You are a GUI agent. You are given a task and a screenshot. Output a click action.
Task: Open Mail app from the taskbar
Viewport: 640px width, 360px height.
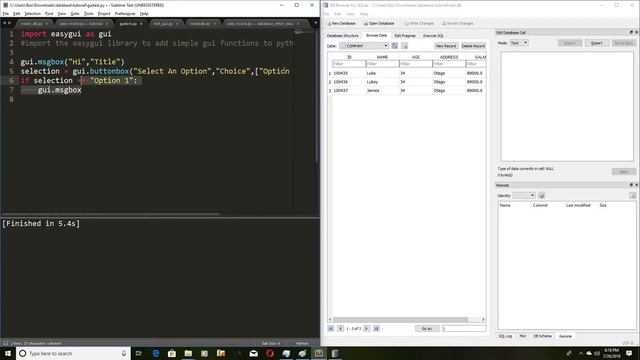(x=253, y=353)
